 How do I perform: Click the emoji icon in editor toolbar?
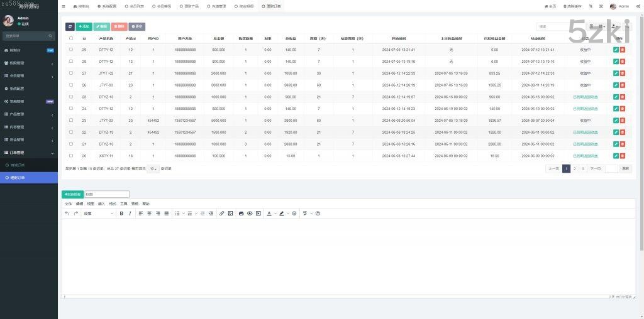pyautogui.click(x=294, y=214)
